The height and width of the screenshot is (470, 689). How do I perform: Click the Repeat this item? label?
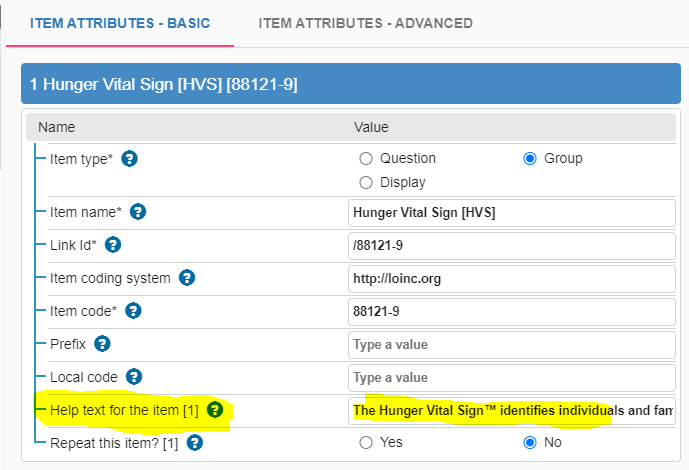point(114,443)
